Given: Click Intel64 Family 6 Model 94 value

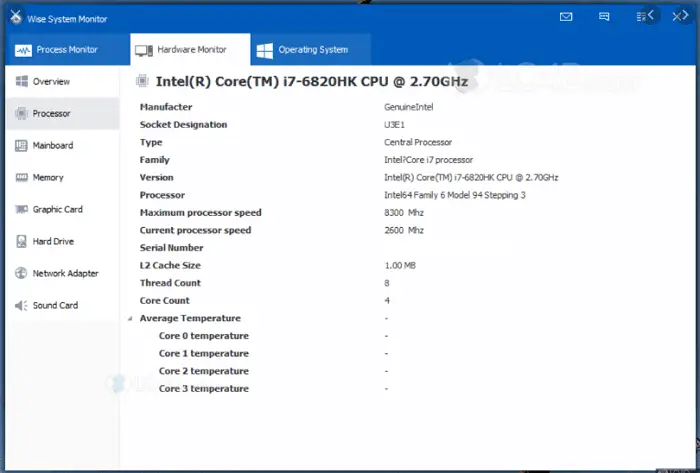Looking at the screenshot, I should coord(455,195).
